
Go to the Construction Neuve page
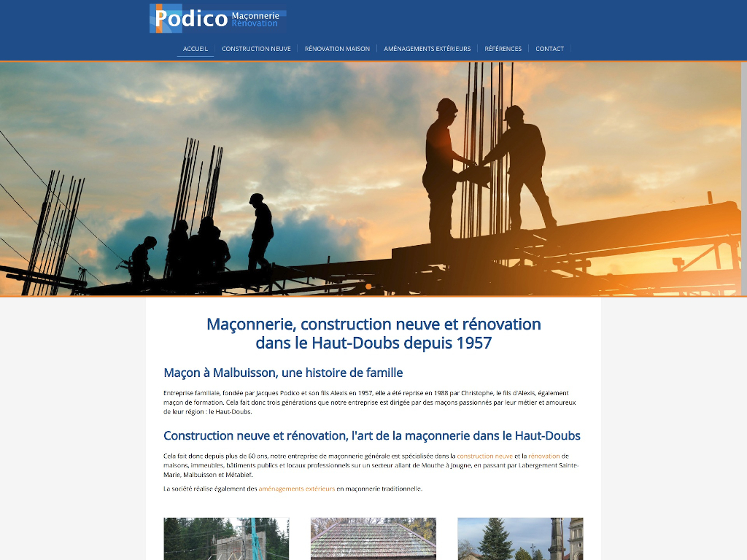(x=256, y=49)
